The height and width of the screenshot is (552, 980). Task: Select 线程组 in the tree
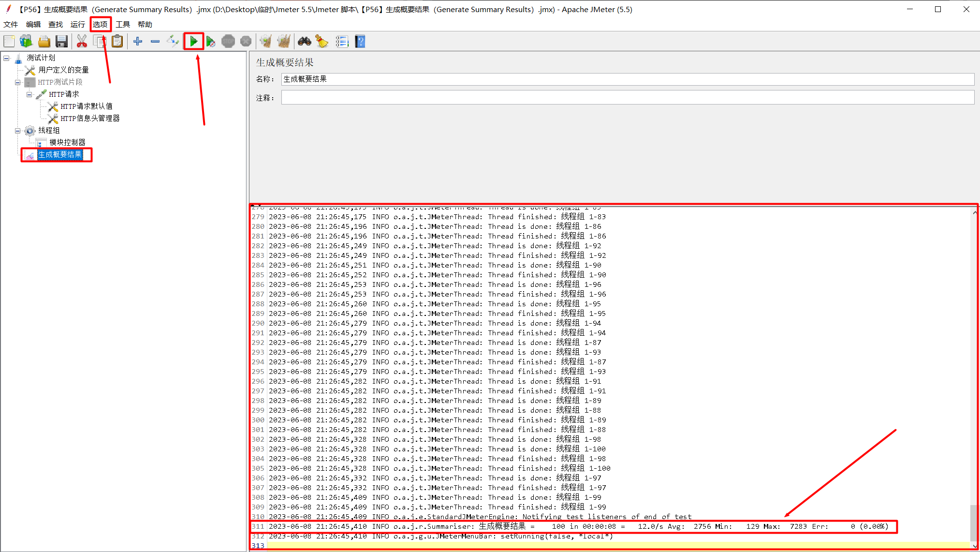click(49, 131)
